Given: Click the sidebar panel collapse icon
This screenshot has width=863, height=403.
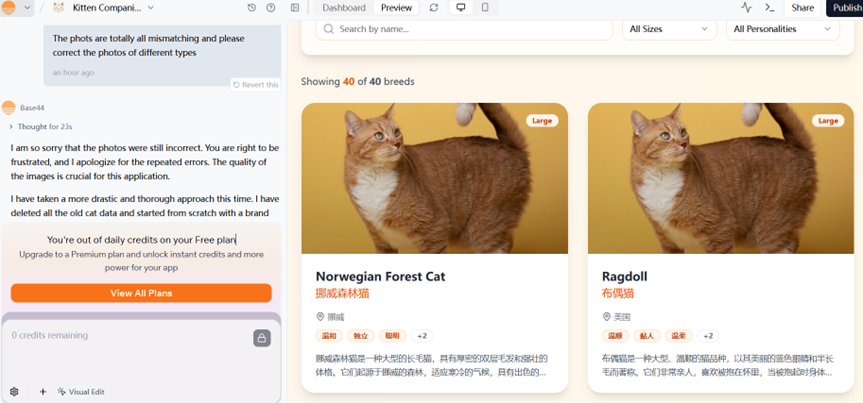Looking at the screenshot, I should (x=295, y=8).
